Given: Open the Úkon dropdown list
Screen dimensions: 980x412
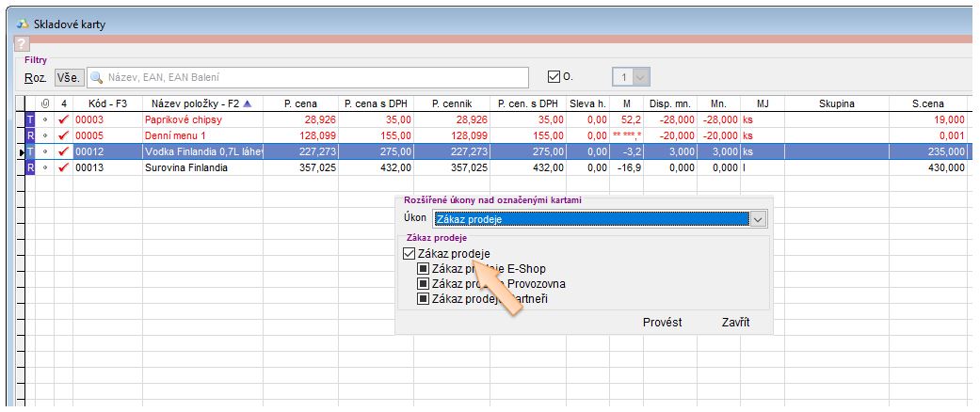Looking at the screenshot, I should click(x=759, y=219).
